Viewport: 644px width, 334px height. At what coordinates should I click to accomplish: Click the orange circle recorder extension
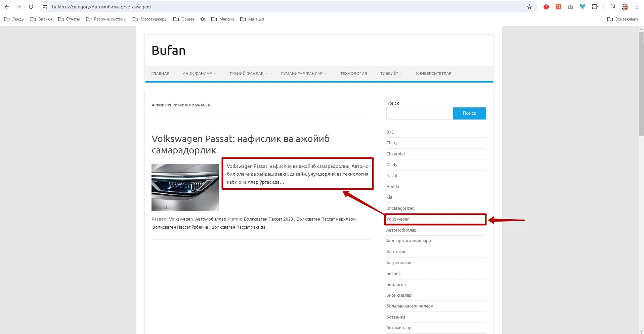(558, 7)
